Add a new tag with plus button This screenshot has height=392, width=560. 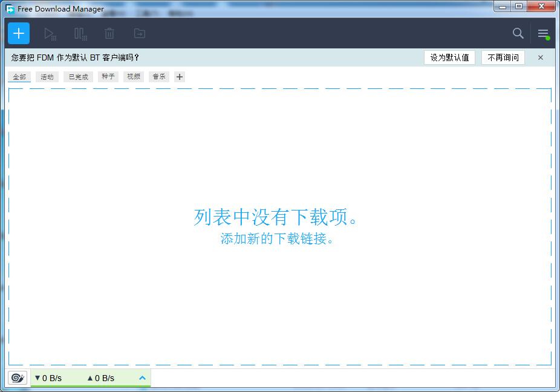[x=180, y=77]
